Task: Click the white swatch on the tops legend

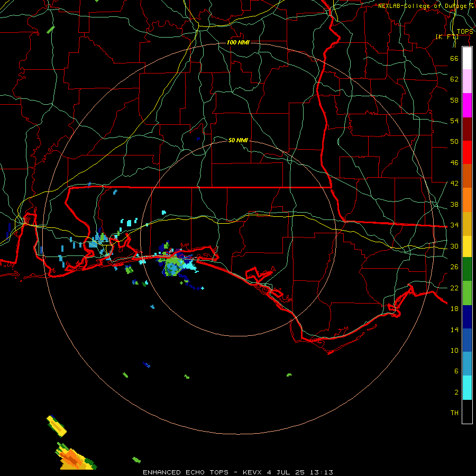Action: tap(467, 58)
